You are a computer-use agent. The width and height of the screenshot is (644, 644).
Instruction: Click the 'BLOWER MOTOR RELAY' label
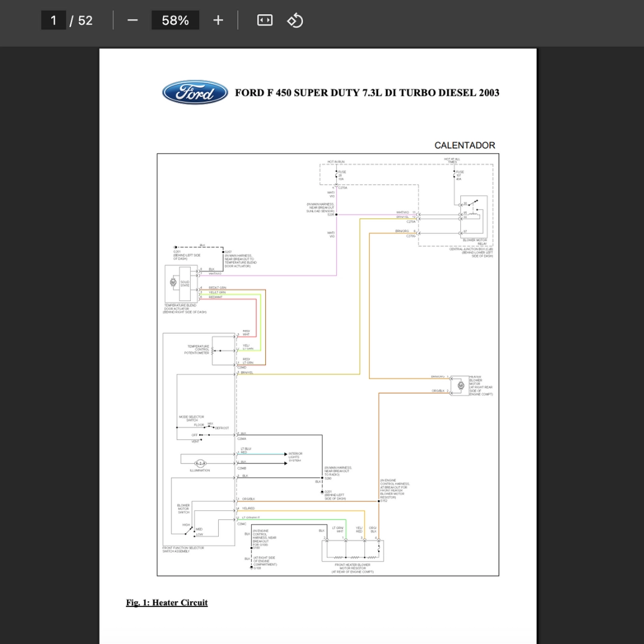475,242
